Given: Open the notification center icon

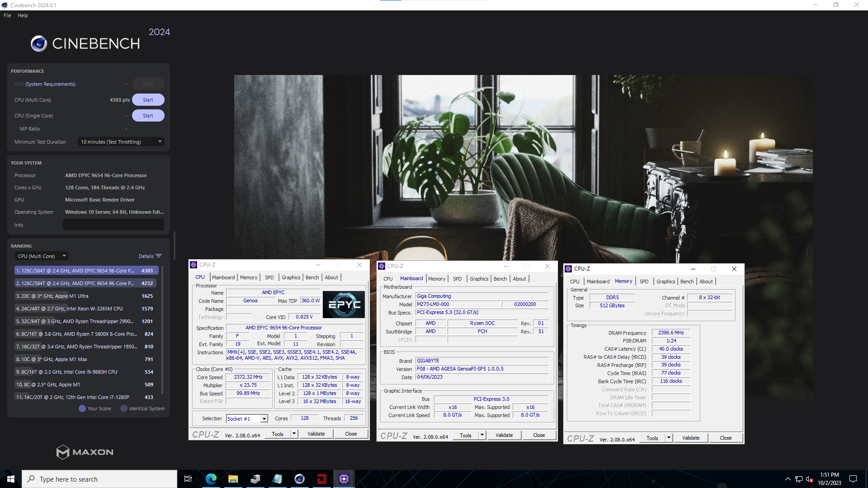Looking at the screenshot, I should [x=853, y=479].
